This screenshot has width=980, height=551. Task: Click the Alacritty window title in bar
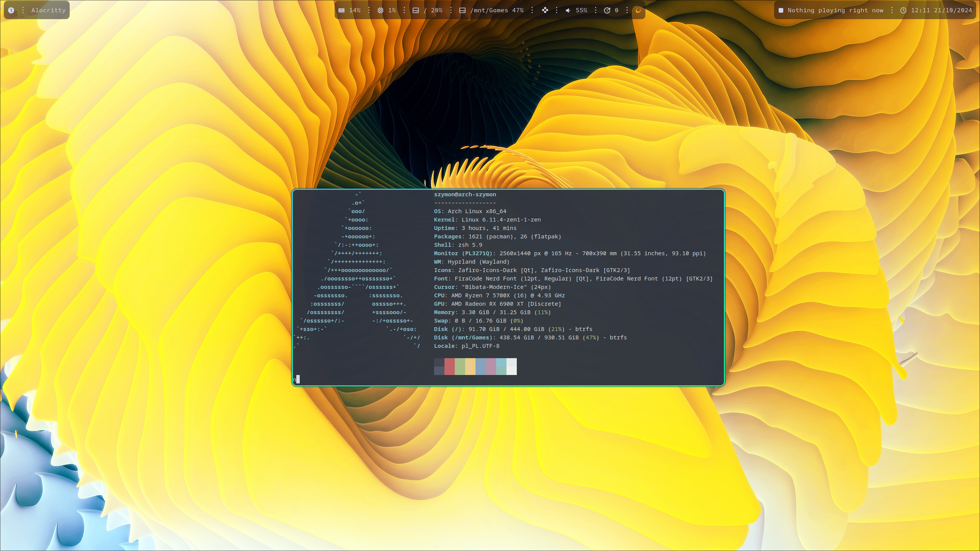point(48,10)
